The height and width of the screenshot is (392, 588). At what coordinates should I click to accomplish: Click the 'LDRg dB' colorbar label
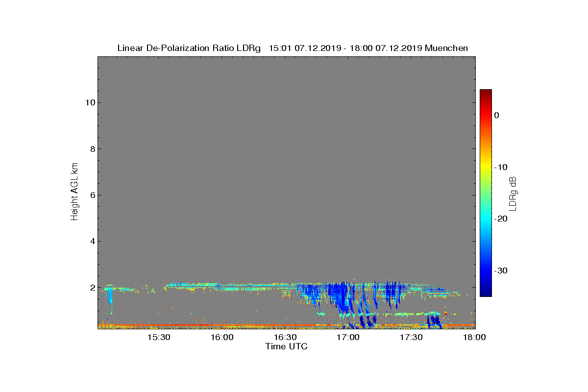[513, 193]
